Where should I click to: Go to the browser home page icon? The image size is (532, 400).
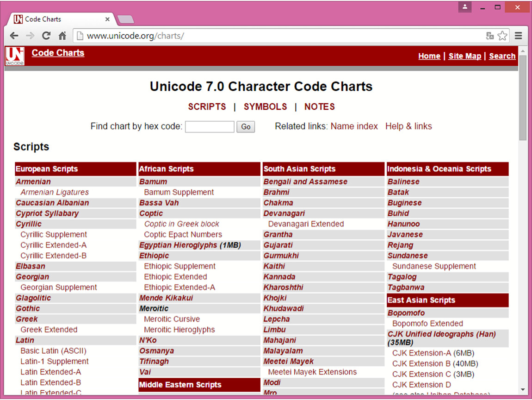point(62,36)
